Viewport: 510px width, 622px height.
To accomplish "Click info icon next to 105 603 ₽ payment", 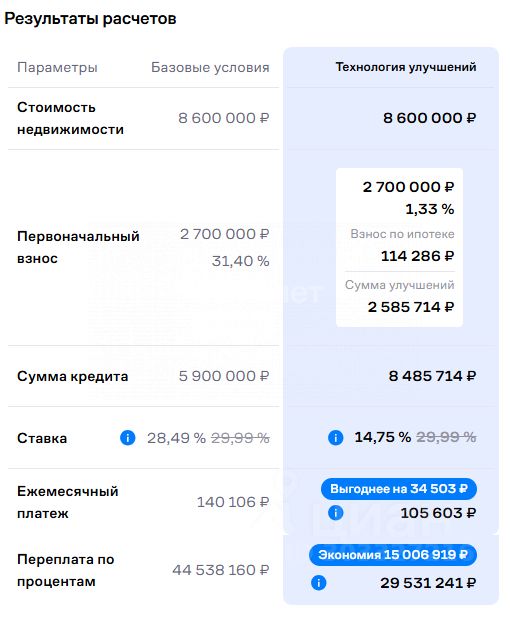I will [x=336, y=513].
